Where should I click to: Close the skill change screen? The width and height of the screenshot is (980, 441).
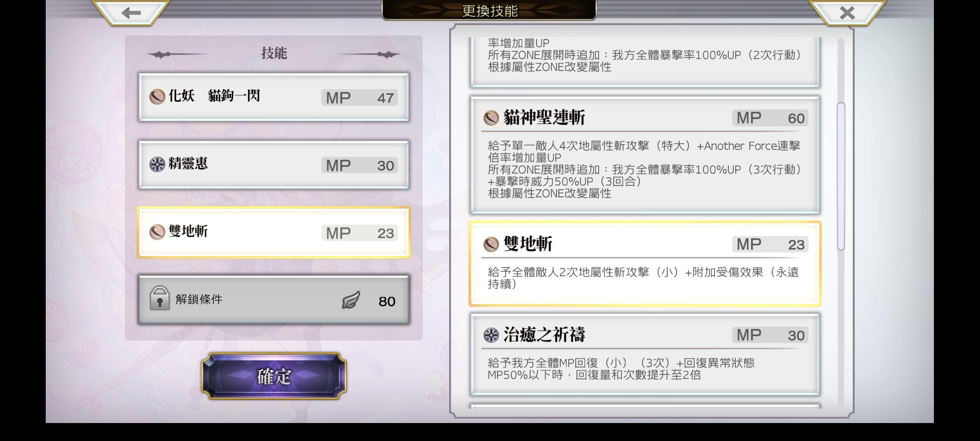[847, 13]
